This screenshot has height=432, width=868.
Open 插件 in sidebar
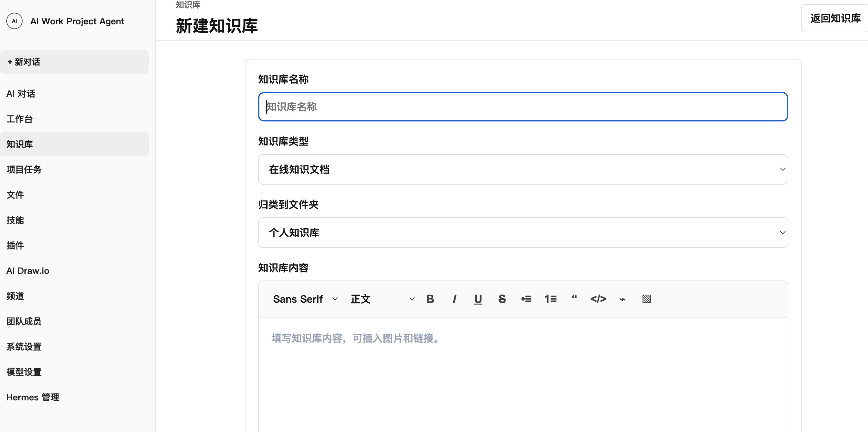click(74, 245)
